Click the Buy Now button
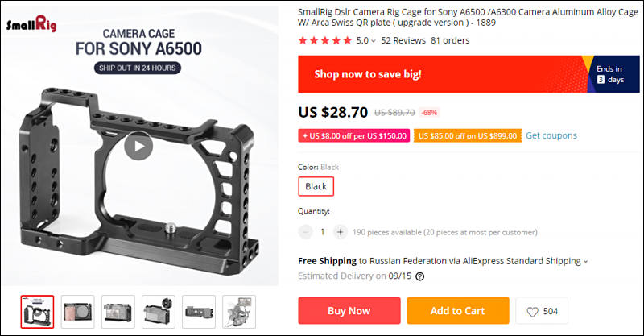Screen dimensions: 644x336 tap(349, 310)
